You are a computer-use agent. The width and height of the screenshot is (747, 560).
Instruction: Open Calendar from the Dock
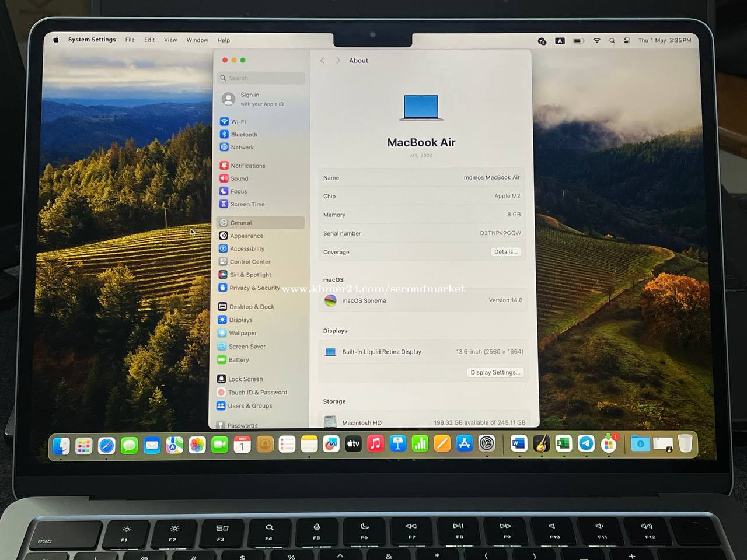click(x=242, y=445)
